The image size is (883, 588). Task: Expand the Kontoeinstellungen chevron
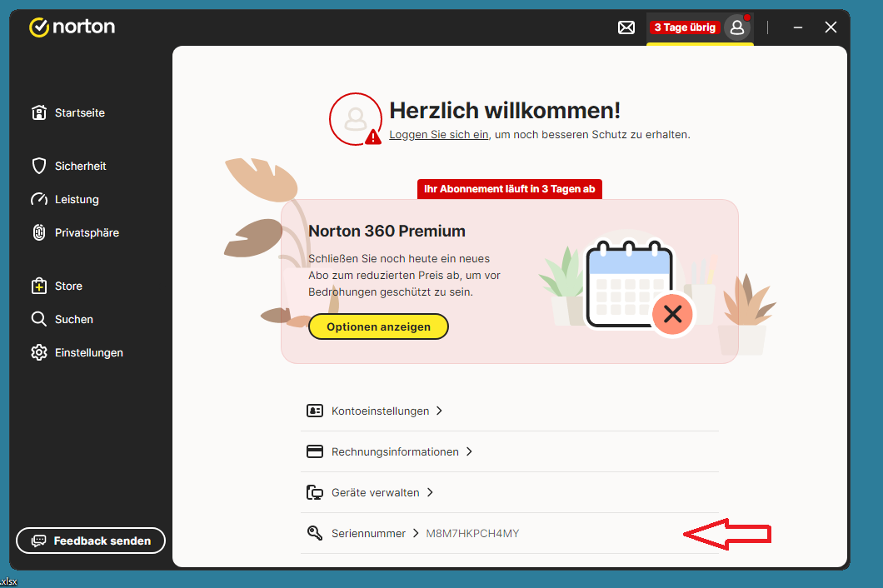(x=439, y=411)
